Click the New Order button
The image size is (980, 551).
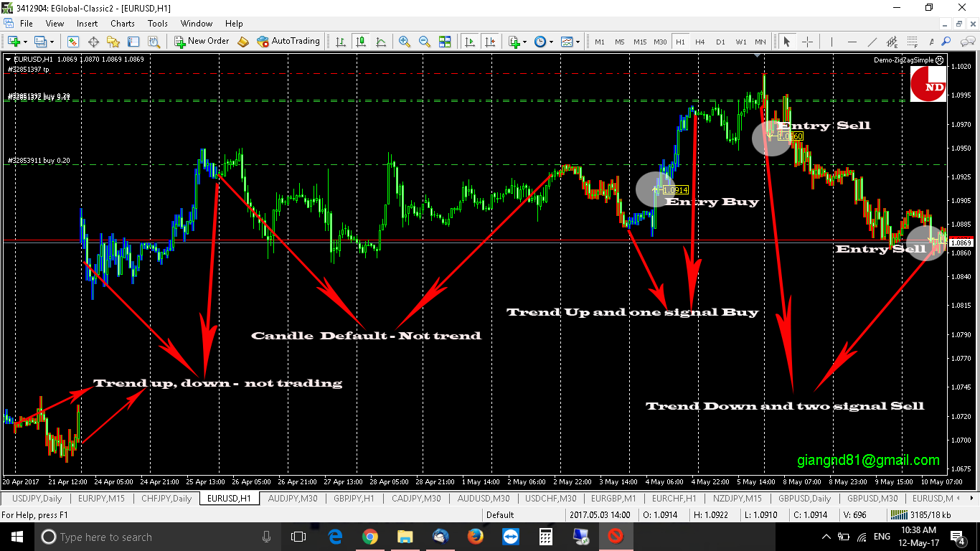coord(202,42)
